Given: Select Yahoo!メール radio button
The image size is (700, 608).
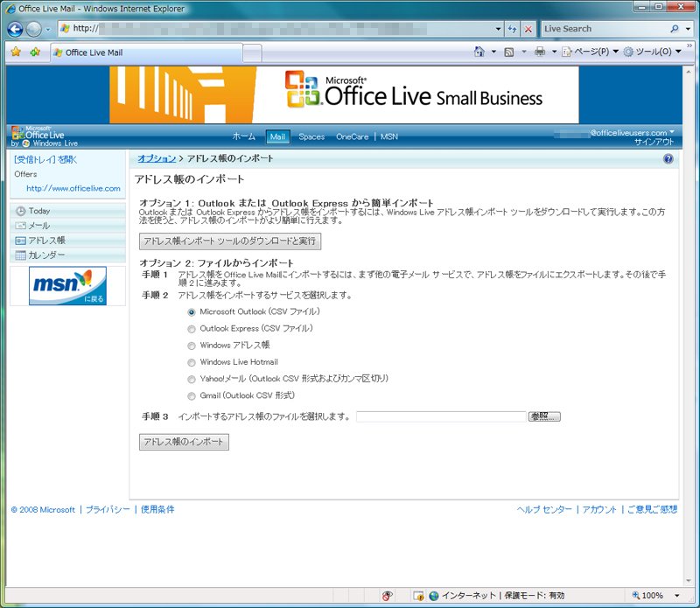Looking at the screenshot, I should pyautogui.click(x=192, y=380).
